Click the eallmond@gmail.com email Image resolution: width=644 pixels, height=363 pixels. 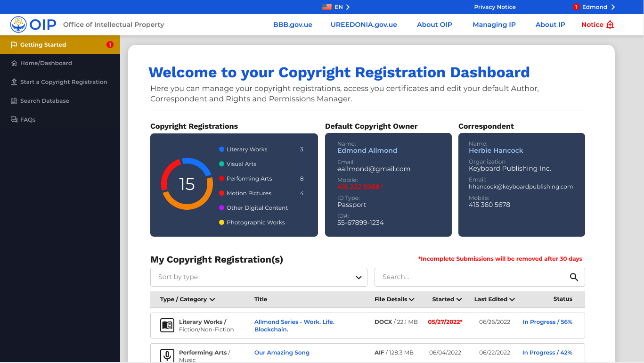tap(374, 169)
